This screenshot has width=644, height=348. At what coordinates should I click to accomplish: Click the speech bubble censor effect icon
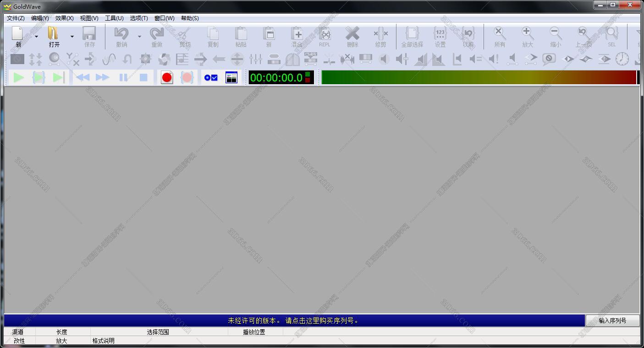click(x=549, y=59)
